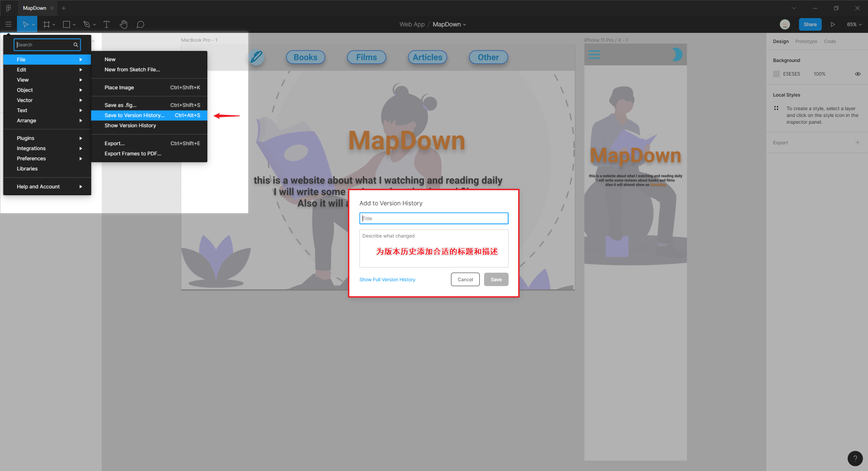Click the E5E5E5 background color swatch
Image resolution: width=868 pixels, height=471 pixels.
(x=776, y=74)
